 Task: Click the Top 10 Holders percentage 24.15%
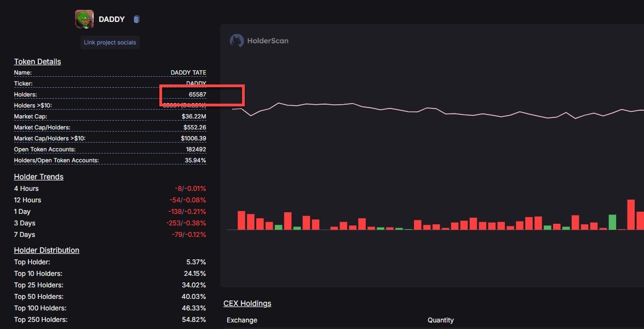(196, 273)
